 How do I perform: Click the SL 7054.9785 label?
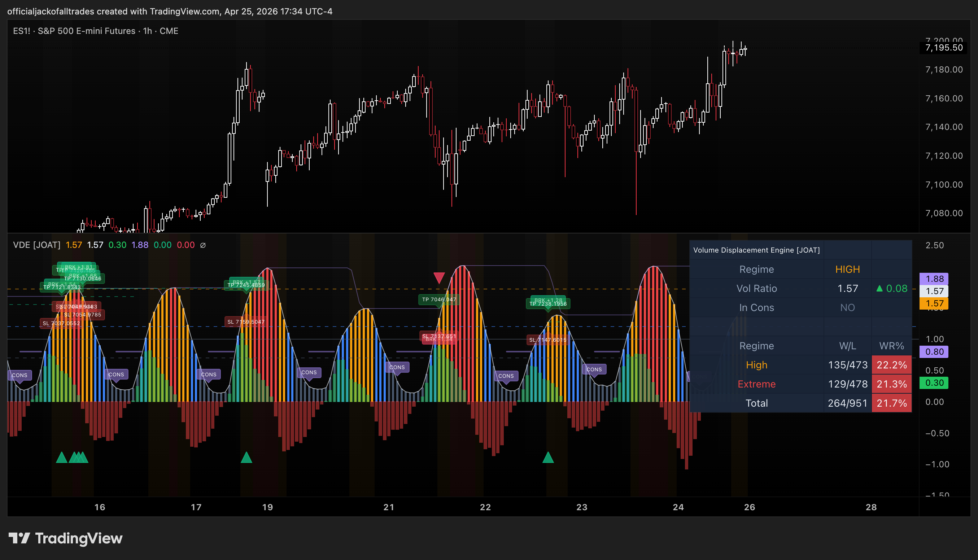(x=83, y=315)
